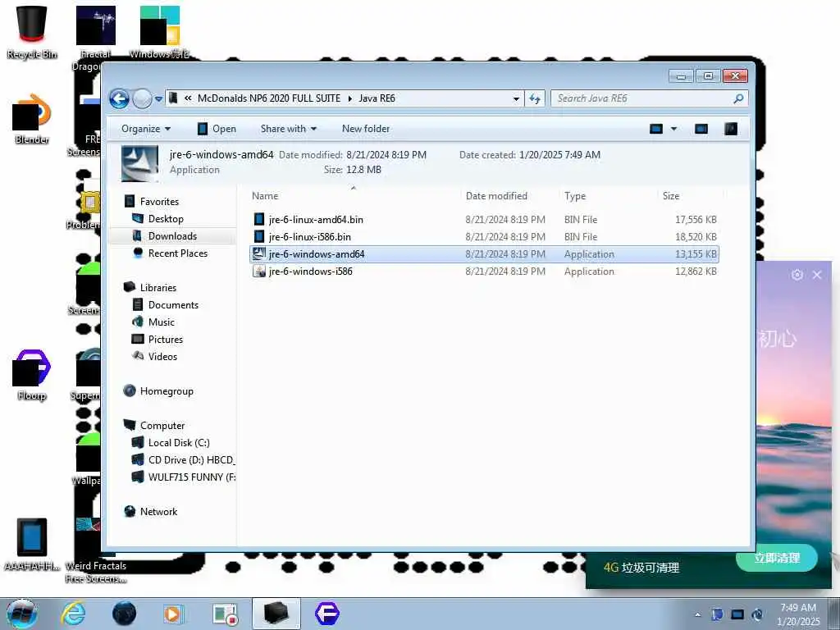Viewport: 840px width, 630px height.
Task: Click the Change your view icon
Action: tap(656, 129)
